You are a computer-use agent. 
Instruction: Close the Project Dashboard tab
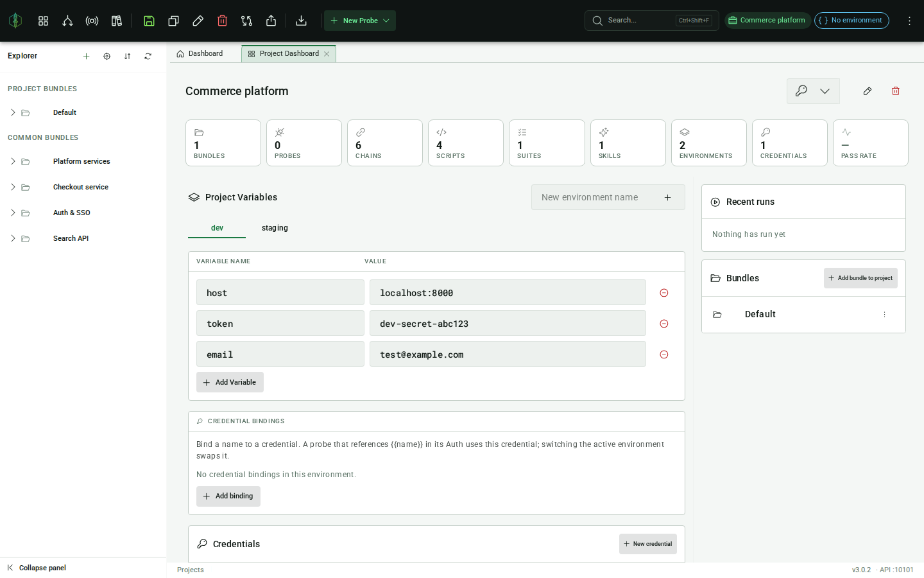click(327, 54)
